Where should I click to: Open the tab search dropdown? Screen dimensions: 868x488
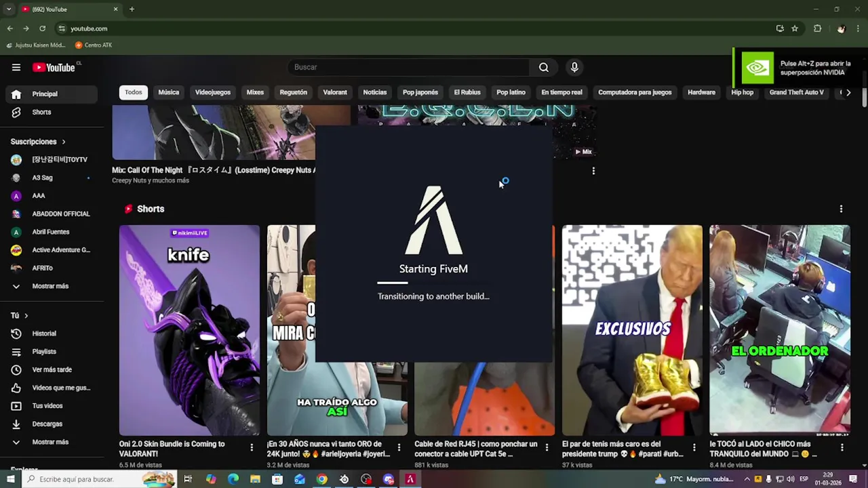tap(8, 9)
